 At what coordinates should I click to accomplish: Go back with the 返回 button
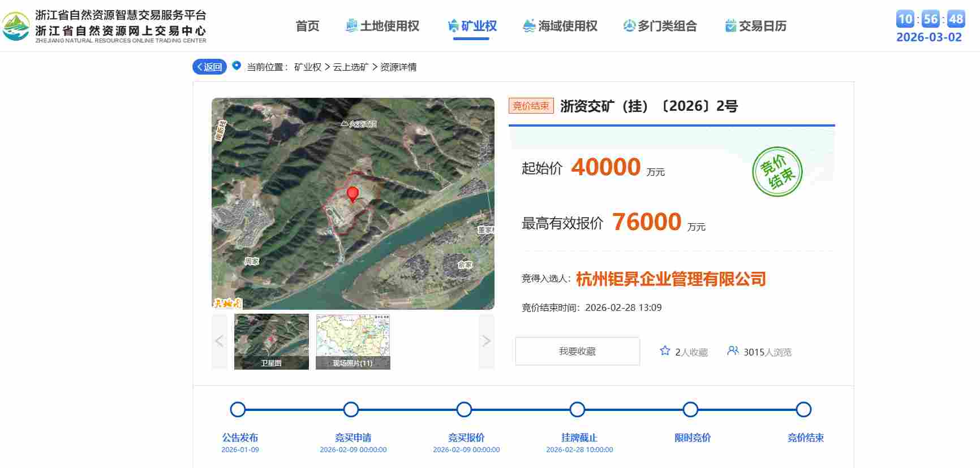(209, 67)
